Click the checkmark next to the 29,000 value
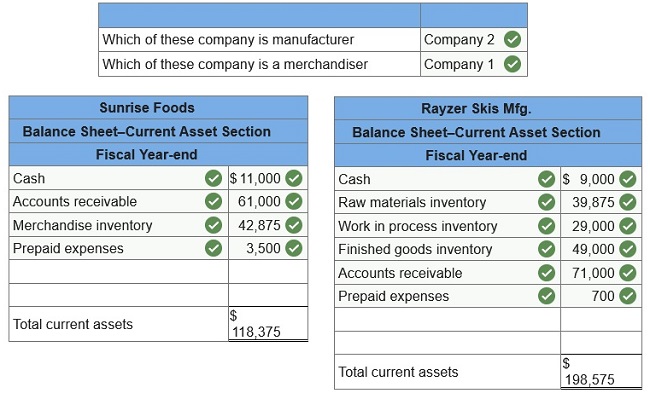Image resolution: width=650 pixels, height=399 pixels. 628,226
